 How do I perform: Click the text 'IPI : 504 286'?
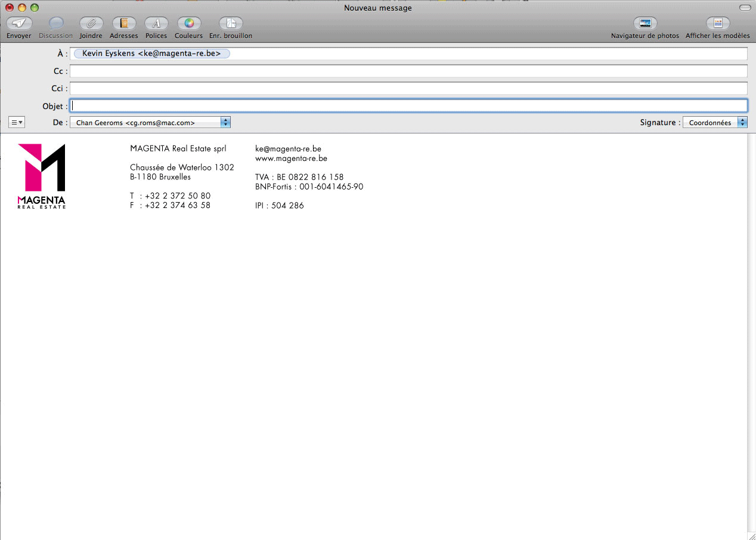click(279, 206)
